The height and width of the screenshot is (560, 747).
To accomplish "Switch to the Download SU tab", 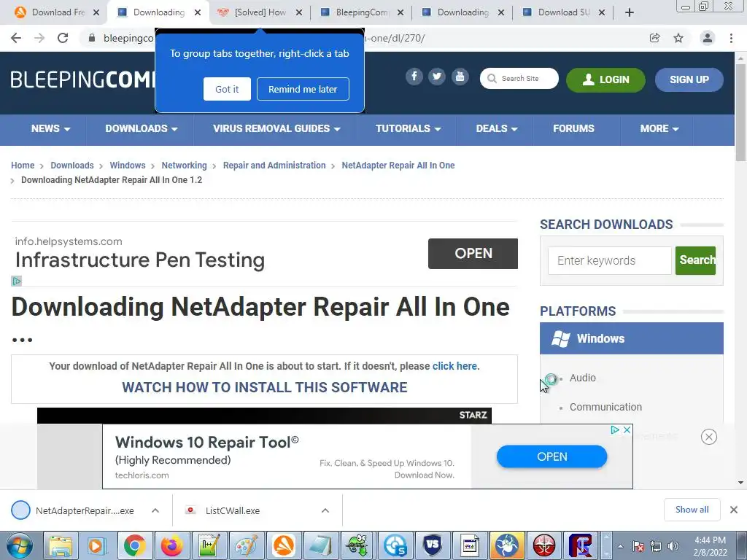I will pyautogui.click(x=563, y=12).
